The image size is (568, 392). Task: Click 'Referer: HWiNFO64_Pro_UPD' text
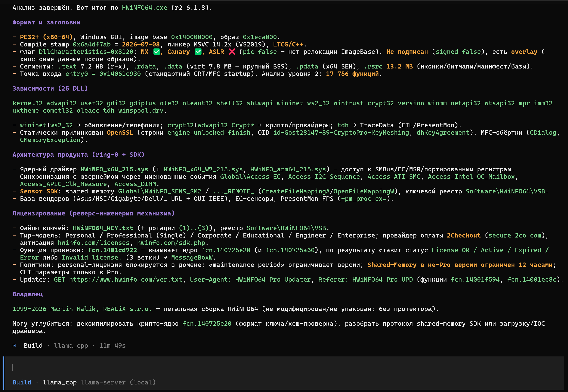tap(366, 280)
